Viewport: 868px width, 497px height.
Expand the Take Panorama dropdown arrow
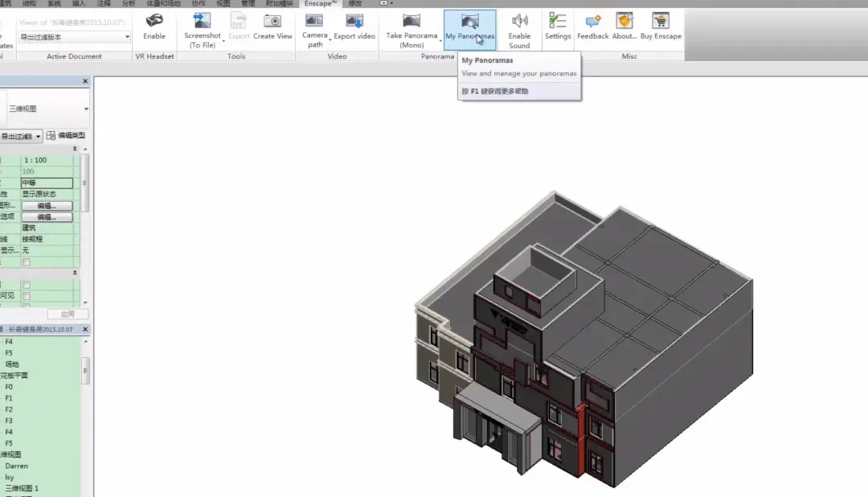[440, 40]
